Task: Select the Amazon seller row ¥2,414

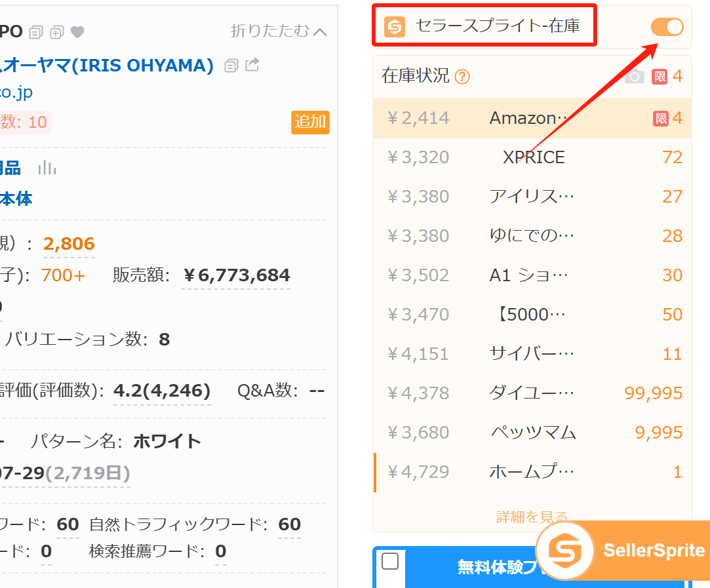Action: coord(532,118)
